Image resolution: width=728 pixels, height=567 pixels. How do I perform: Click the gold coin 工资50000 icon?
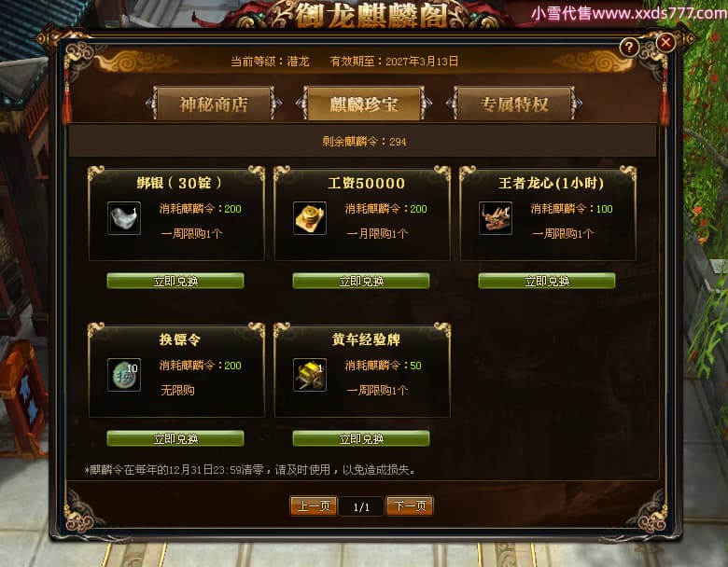coord(310,217)
